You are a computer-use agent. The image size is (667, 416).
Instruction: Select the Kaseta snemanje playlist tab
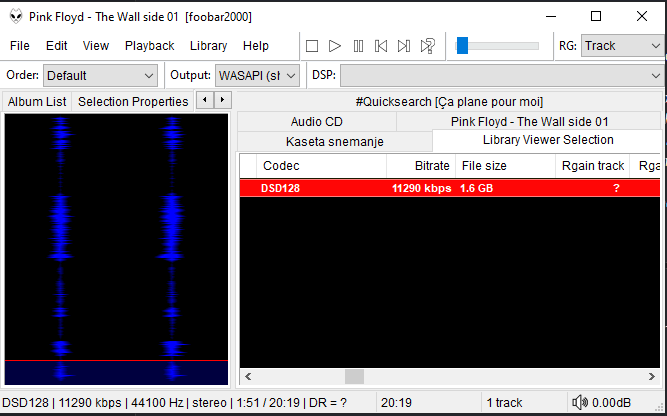[335, 142]
